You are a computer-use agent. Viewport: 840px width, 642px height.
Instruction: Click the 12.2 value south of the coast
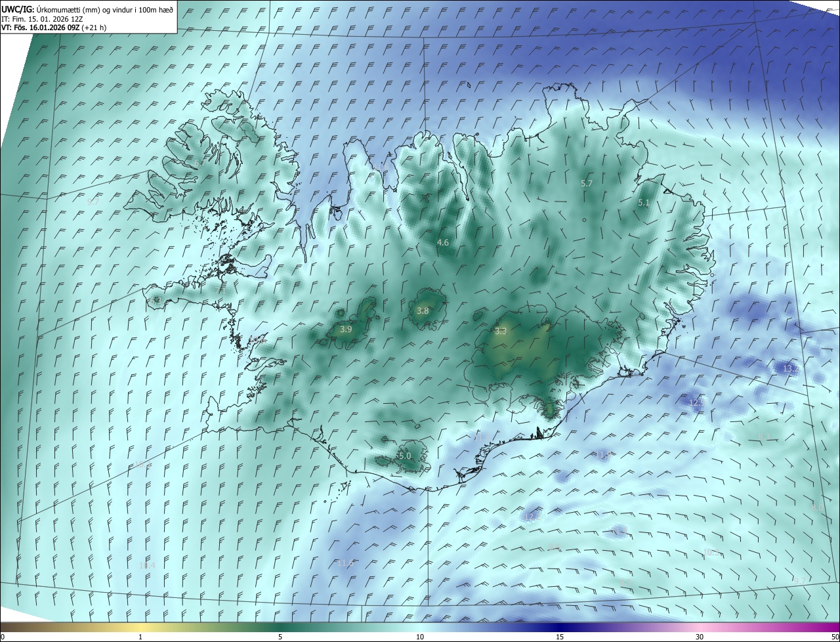point(532,517)
